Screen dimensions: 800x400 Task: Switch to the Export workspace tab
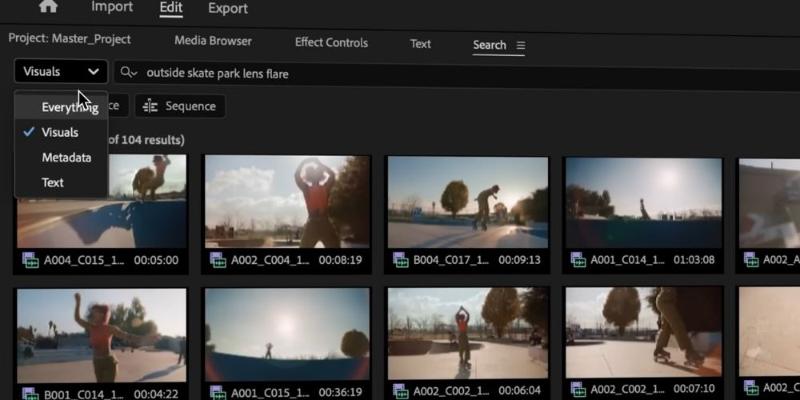[x=228, y=8]
